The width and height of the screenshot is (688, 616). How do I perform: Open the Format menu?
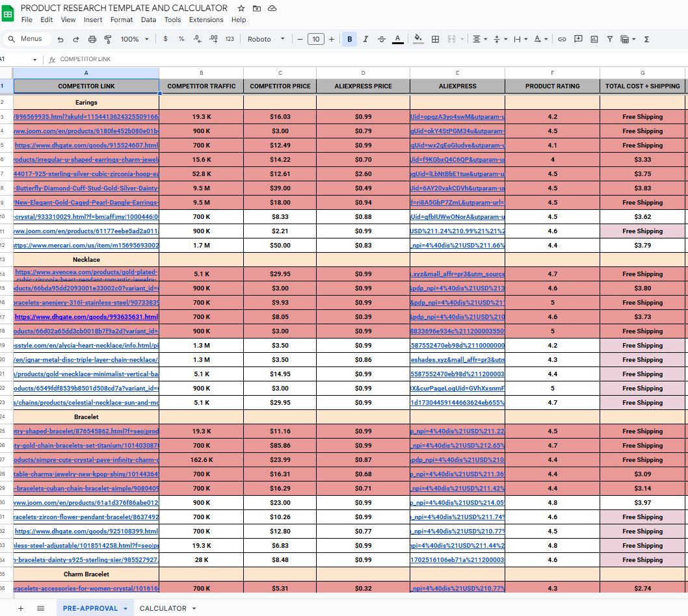pos(122,19)
